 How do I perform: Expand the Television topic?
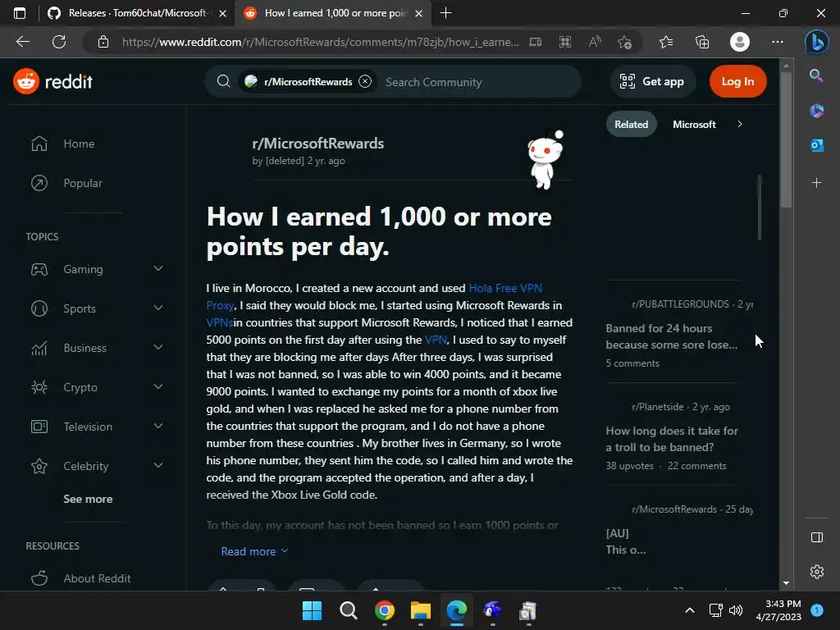point(158,427)
